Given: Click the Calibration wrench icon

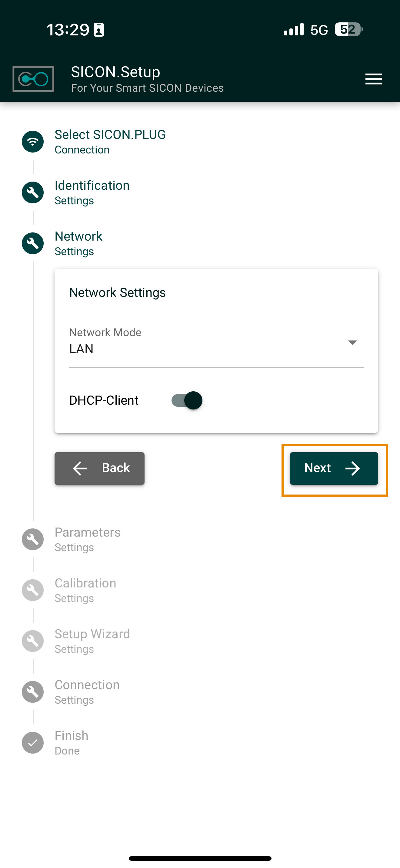Looking at the screenshot, I should (x=33, y=590).
